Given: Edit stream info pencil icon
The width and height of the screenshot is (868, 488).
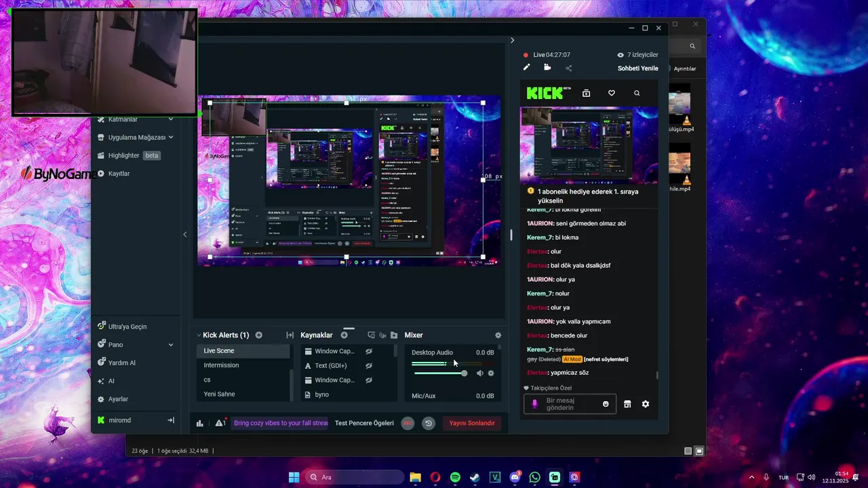Looking at the screenshot, I should coord(526,67).
